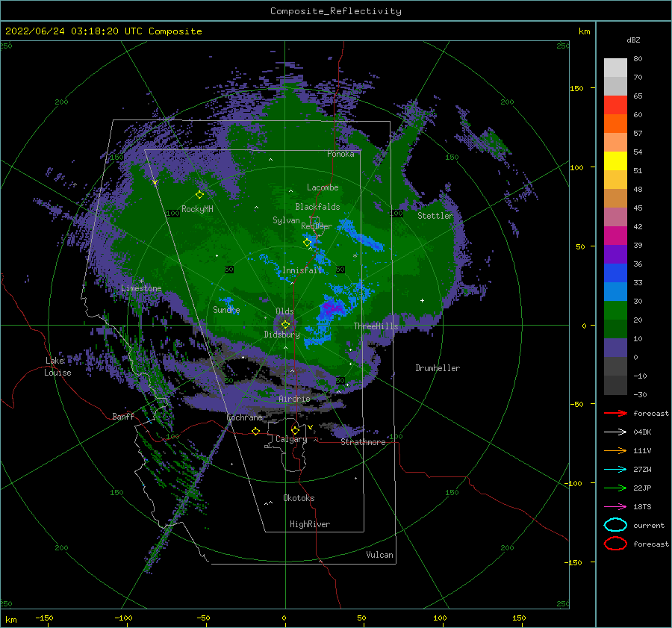Click the asterisk marker above Limestone
This screenshot has width=672, height=628.
pyautogui.click(x=141, y=281)
